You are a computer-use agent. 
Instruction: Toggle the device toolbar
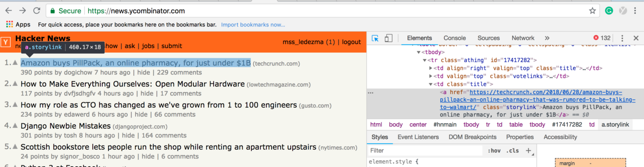pos(388,38)
